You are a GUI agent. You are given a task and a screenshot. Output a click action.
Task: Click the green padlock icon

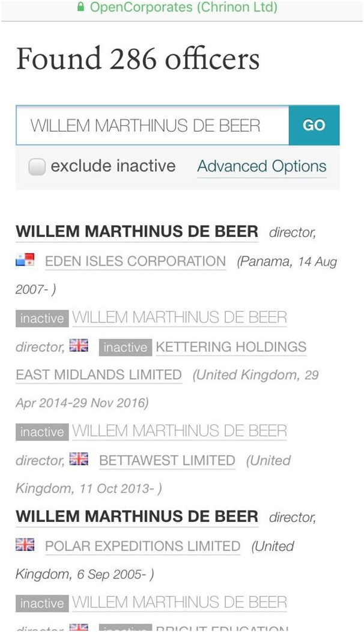click(x=81, y=8)
